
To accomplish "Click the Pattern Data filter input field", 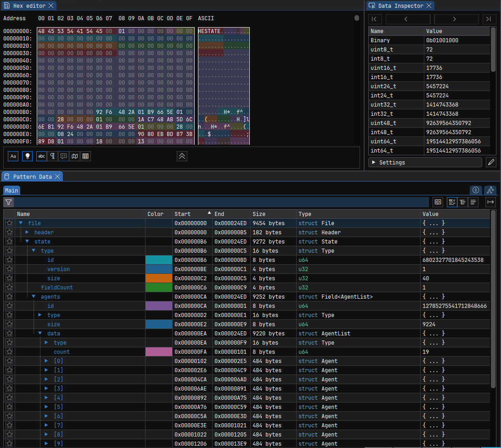I will tap(220, 202).
